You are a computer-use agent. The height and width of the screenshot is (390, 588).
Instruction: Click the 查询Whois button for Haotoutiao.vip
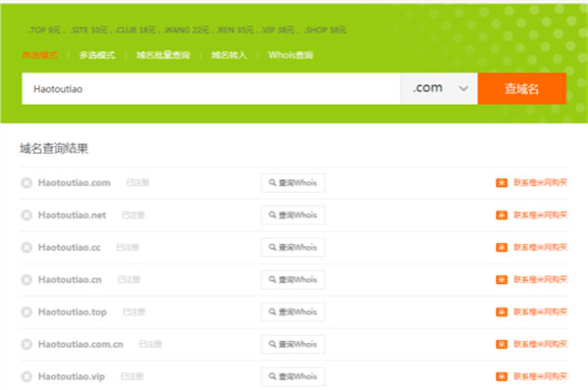coord(293,376)
